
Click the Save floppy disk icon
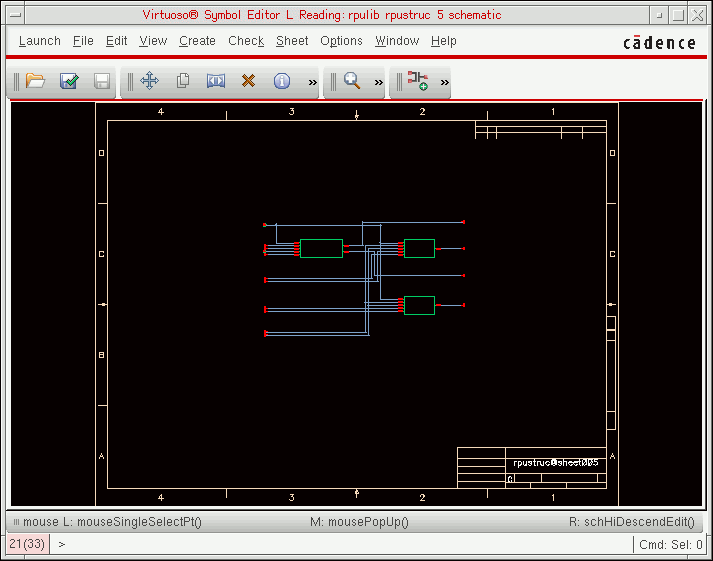(101, 81)
